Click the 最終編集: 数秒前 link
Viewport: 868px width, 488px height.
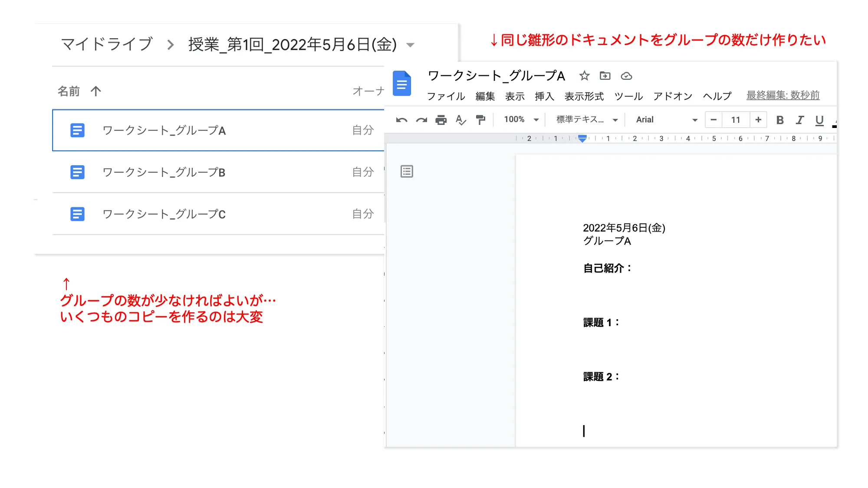click(x=783, y=95)
